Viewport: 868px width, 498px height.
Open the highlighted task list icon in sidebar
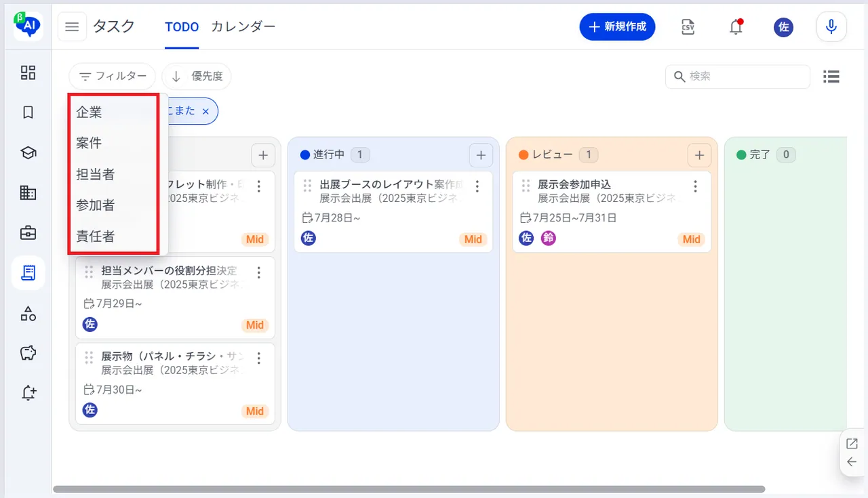point(28,273)
